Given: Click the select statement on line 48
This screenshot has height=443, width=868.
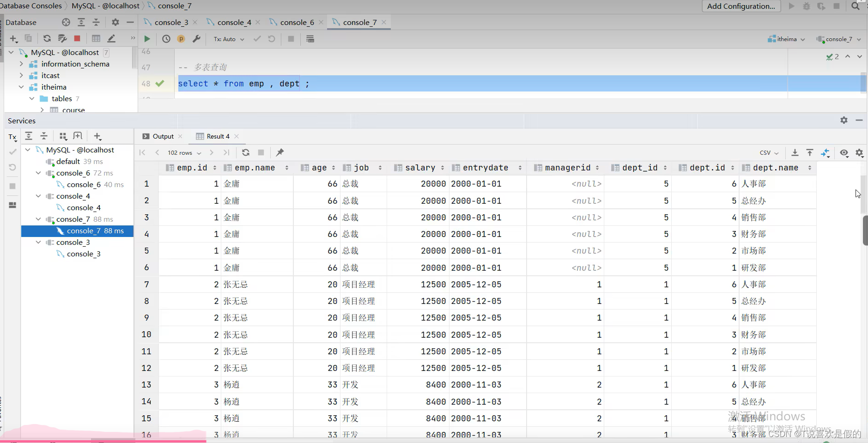Looking at the screenshot, I should click(x=243, y=84).
